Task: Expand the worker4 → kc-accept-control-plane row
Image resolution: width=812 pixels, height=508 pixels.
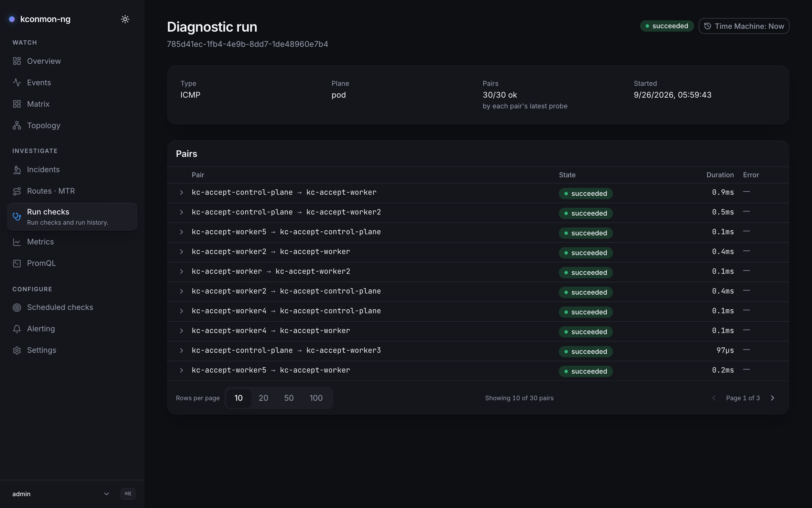Action: pos(182,311)
